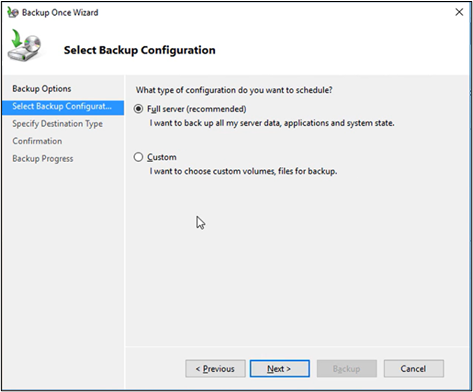This screenshot has width=473, height=392.
Task: Select the Full server radio button
Action: 138,109
